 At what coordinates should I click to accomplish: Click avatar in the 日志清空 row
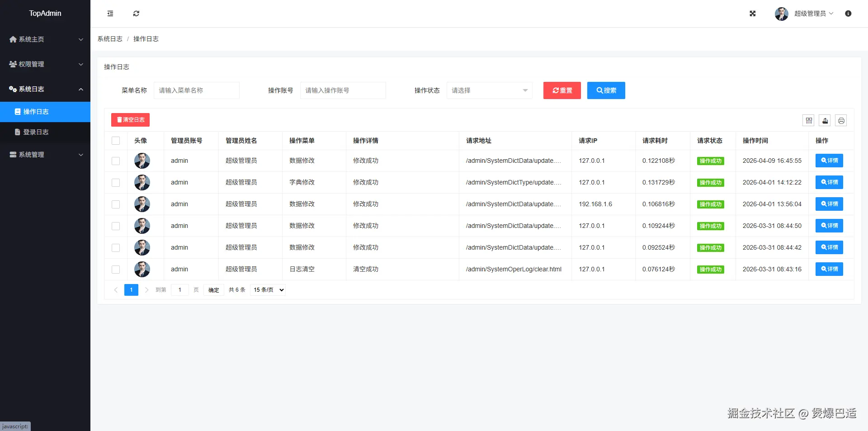(142, 269)
